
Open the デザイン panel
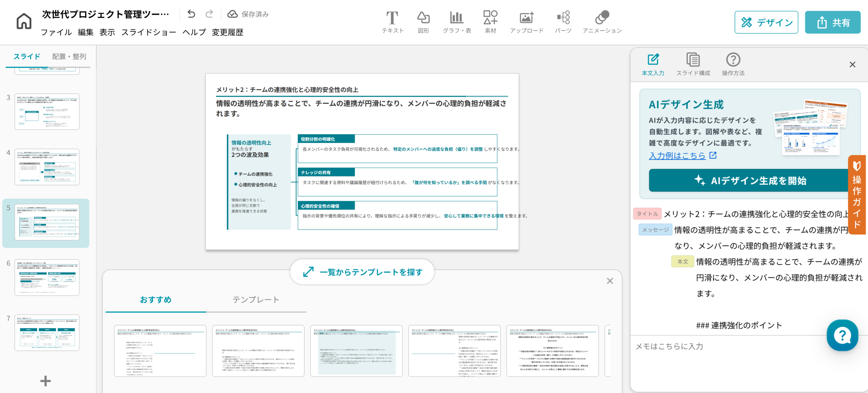tap(766, 22)
